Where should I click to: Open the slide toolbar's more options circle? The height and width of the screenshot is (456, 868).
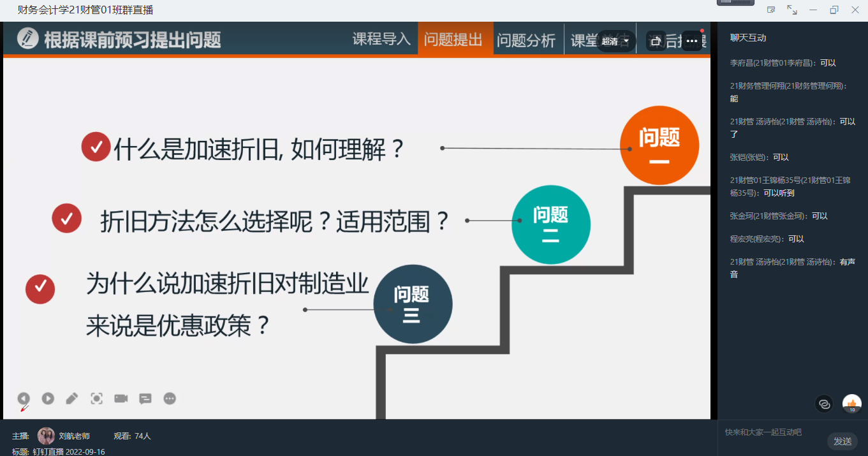coord(170,398)
